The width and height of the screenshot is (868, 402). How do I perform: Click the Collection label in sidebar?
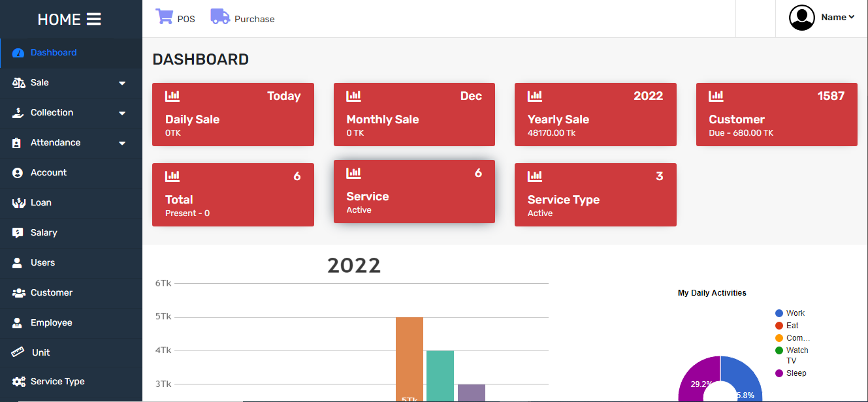pyautogui.click(x=52, y=113)
